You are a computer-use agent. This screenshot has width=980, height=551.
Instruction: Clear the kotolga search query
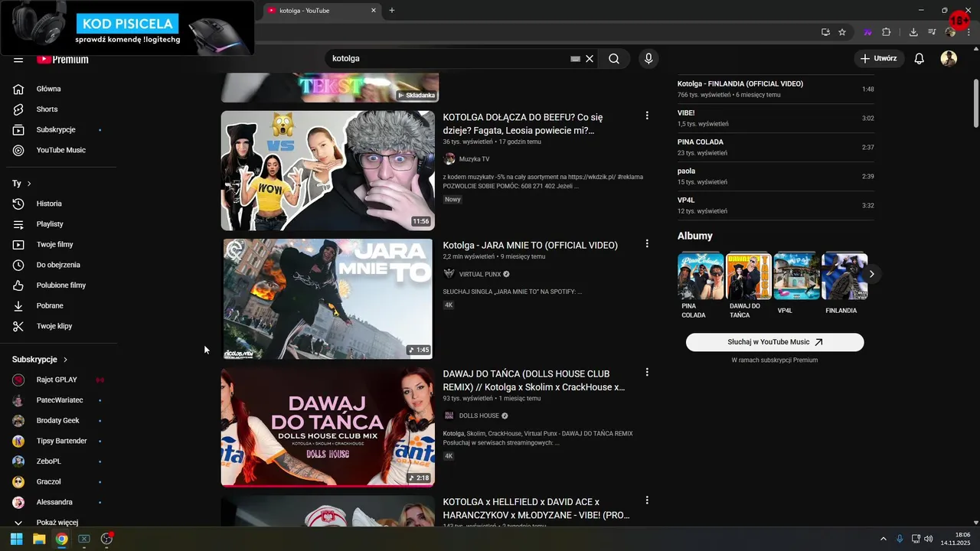point(590,58)
